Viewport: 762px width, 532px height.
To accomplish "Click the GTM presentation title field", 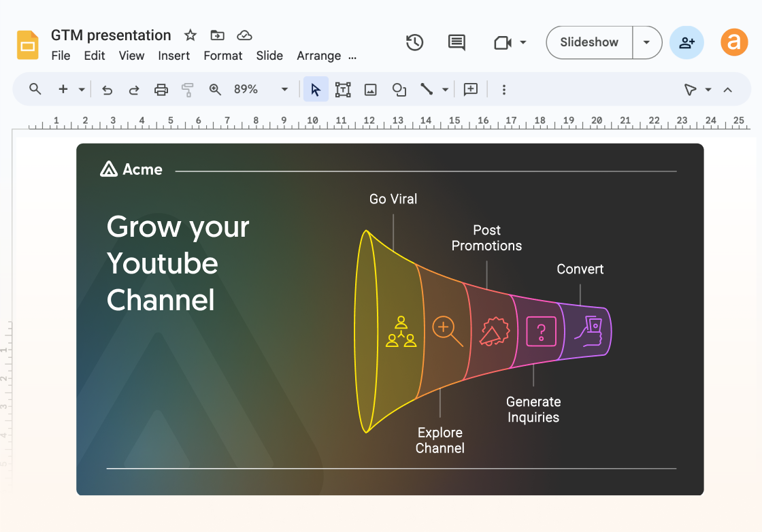I will coord(111,35).
